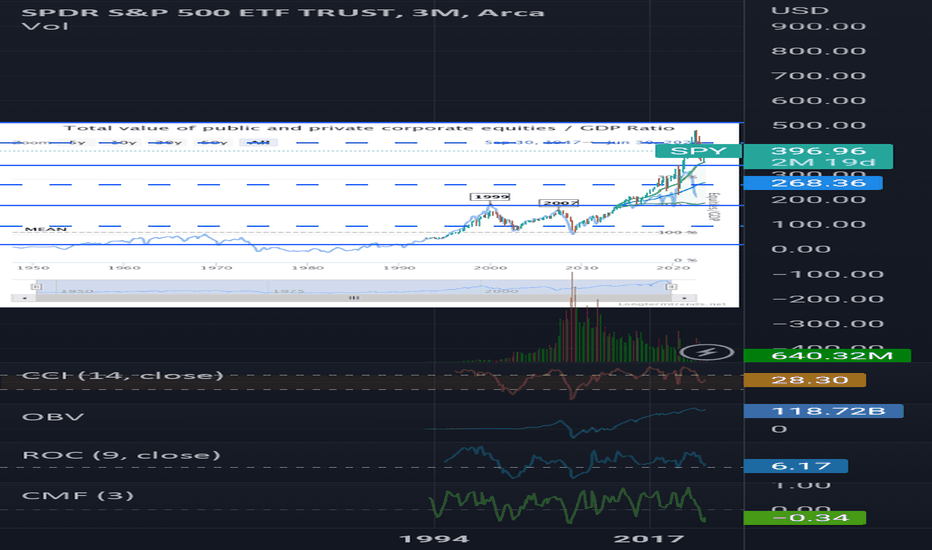The width and height of the screenshot is (932, 550).
Task: Click the 1999 peak annotation
Action: coord(492,197)
